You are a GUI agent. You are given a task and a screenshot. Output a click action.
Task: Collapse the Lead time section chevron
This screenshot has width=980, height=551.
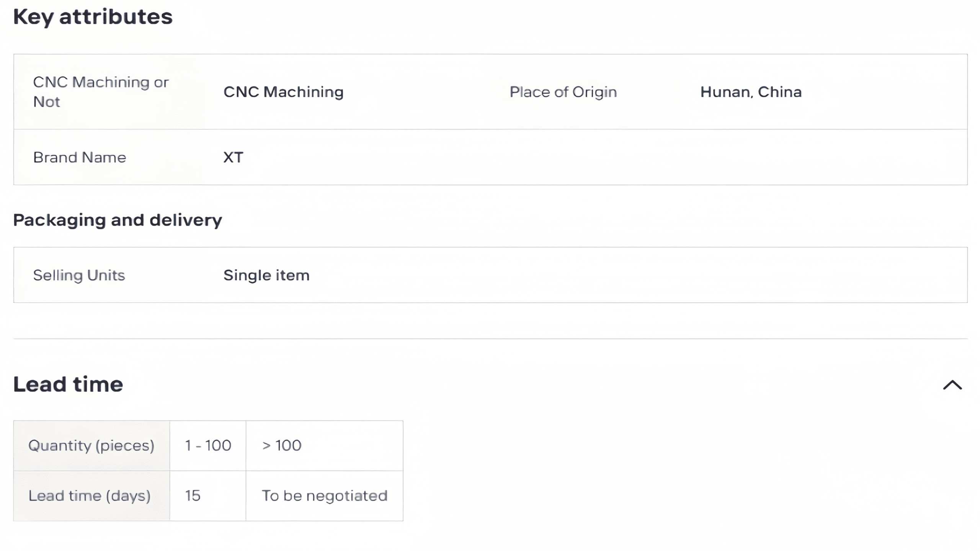[x=952, y=385]
